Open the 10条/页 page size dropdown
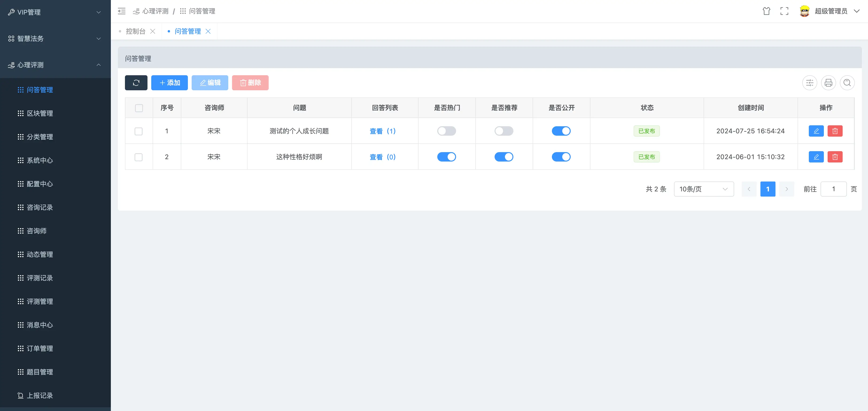 coord(704,189)
